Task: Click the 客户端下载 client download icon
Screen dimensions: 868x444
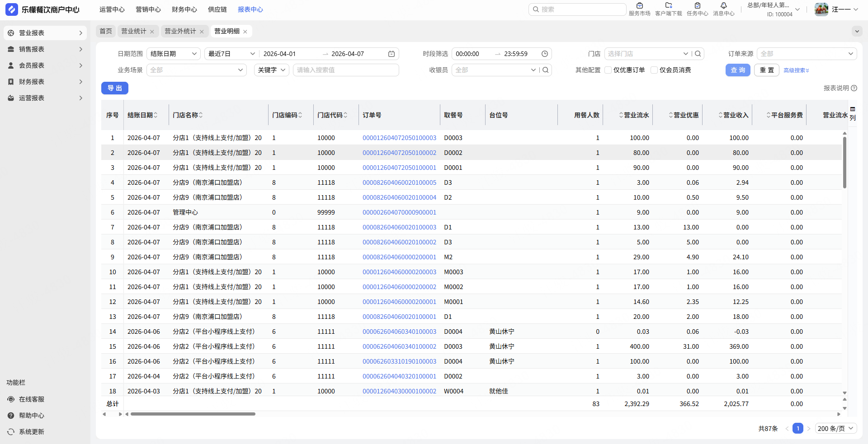Action: click(668, 6)
